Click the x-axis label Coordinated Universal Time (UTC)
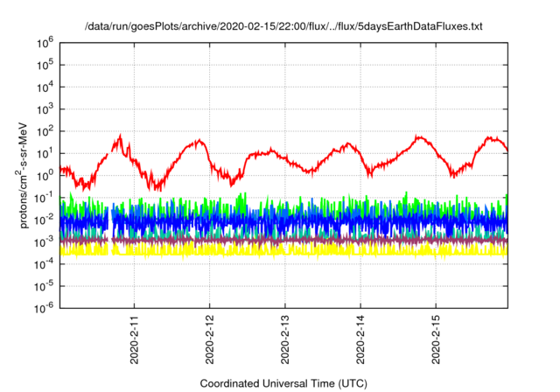Viewport: 560px width, 392px height. (x=283, y=383)
